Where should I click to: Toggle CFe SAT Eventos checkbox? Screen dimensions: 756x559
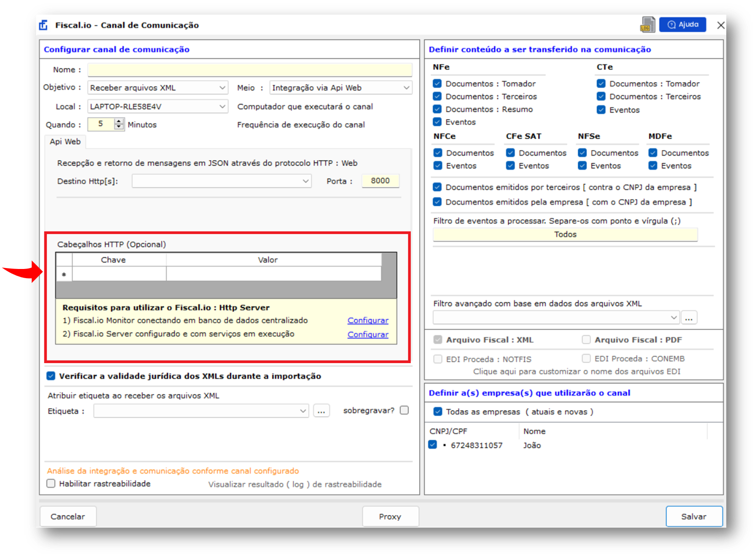coord(511,166)
